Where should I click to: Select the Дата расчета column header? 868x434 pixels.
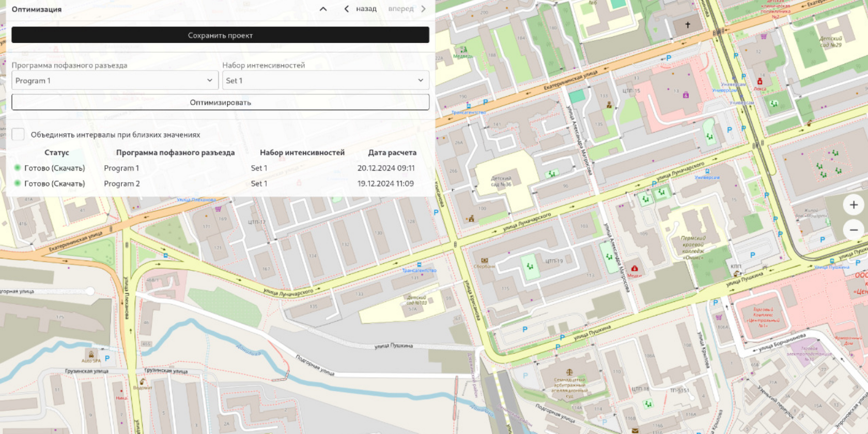(x=392, y=152)
